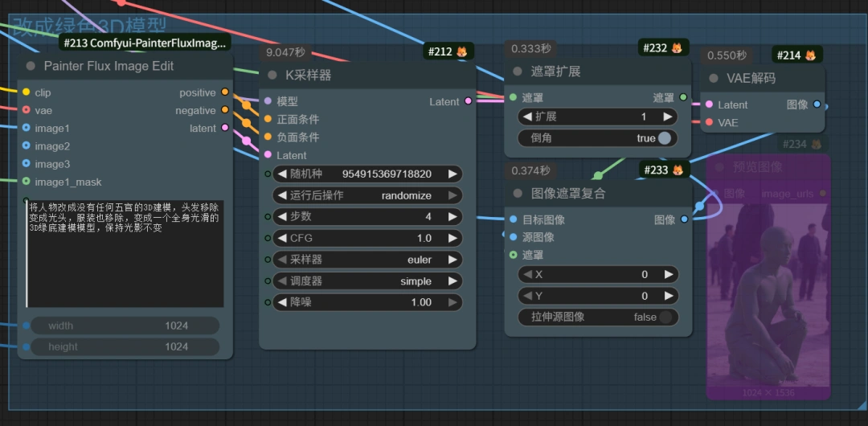Click the preview image thumbnail

click(x=768, y=295)
